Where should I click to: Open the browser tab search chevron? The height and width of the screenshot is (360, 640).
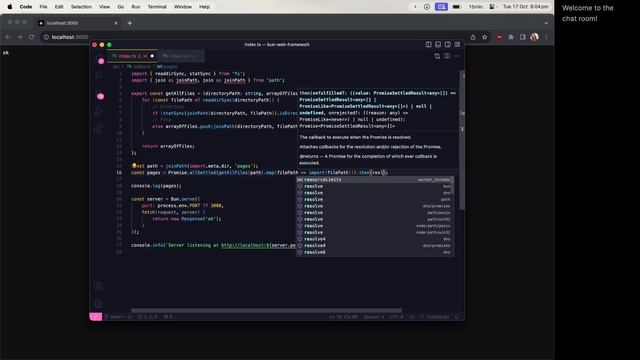pos(546,23)
